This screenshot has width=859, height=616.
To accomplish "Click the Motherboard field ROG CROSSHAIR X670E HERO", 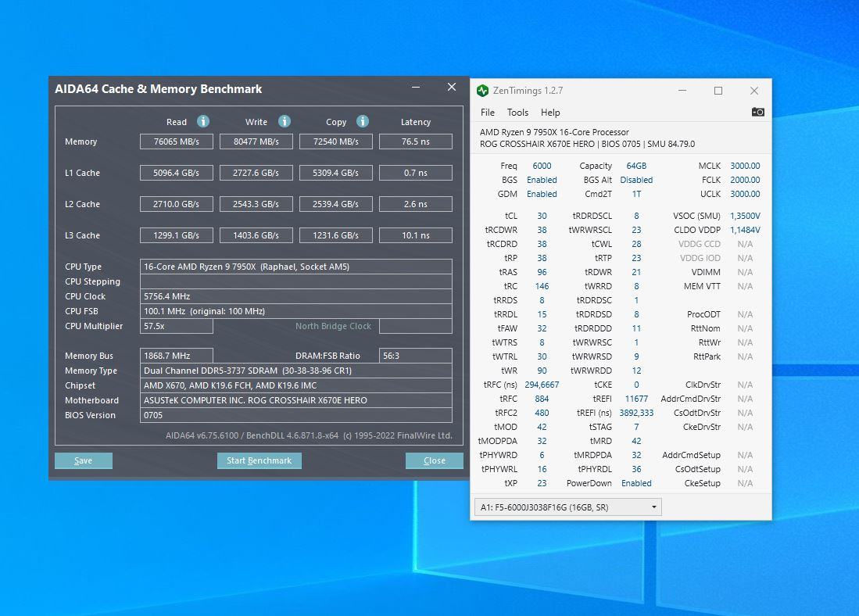I will pos(296,400).
